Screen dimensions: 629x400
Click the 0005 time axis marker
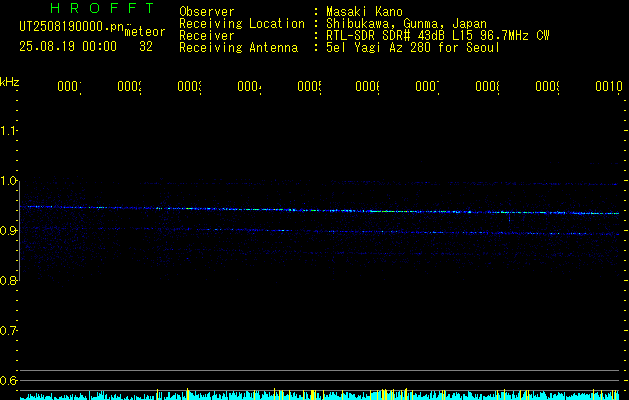click(309, 87)
